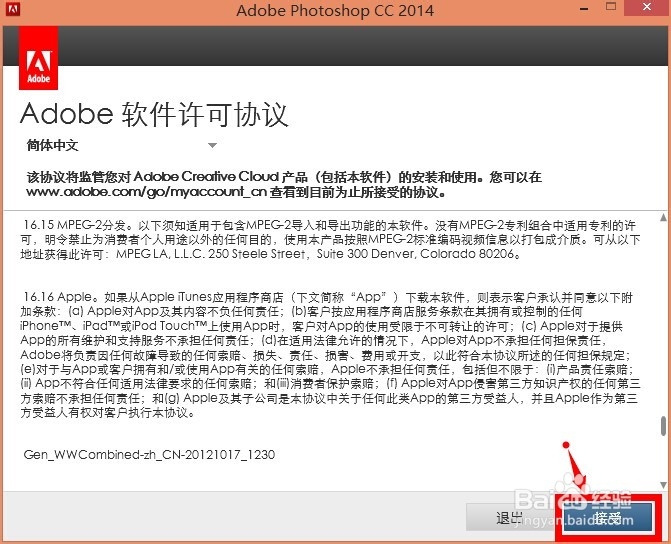Image resolution: width=671 pixels, height=544 pixels.
Task: Click the license text scrollbar down arrow
Action: (x=663, y=485)
